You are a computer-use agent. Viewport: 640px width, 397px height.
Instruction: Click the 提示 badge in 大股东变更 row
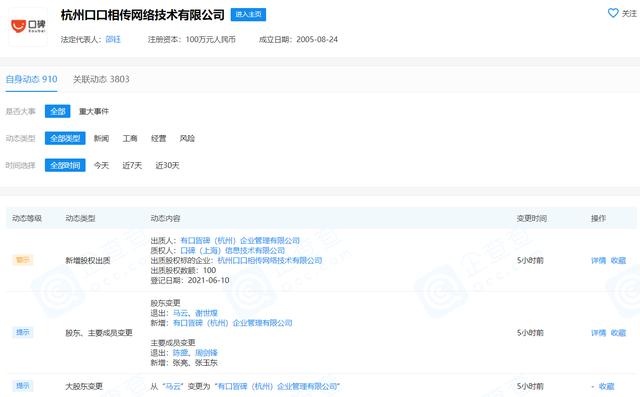coord(22,386)
